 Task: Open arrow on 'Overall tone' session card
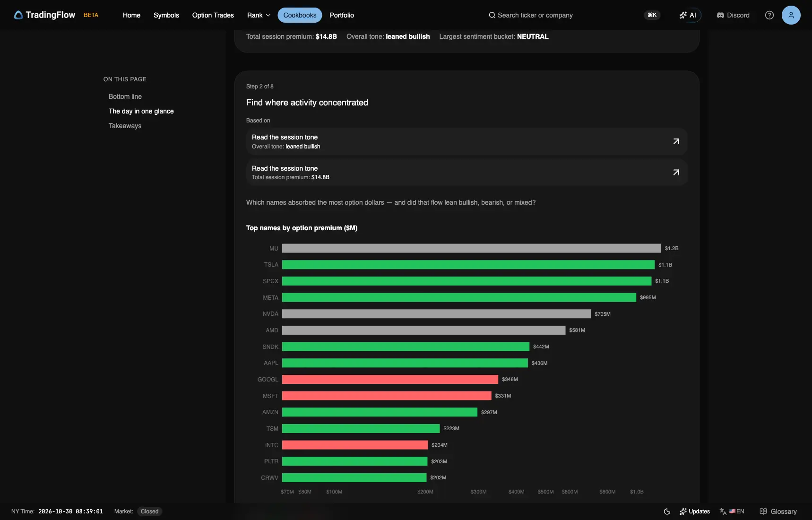tap(676, 141)
